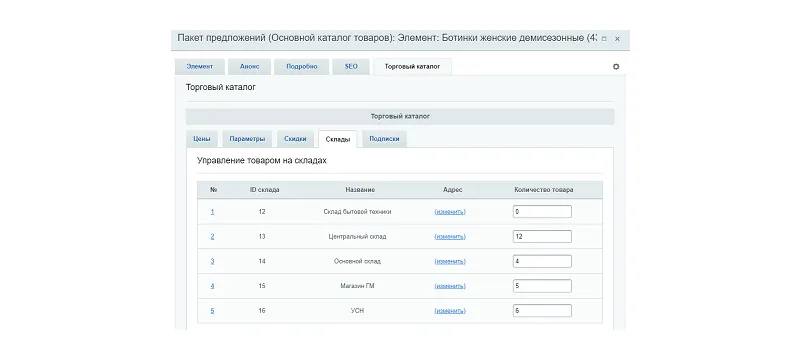Open warehouse row number 2 link
The width and height of the screenshot is (800, 360).
click(x=212, y=237)
